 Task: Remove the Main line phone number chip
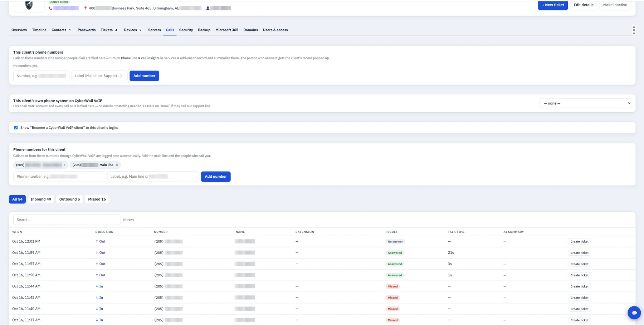117,165
